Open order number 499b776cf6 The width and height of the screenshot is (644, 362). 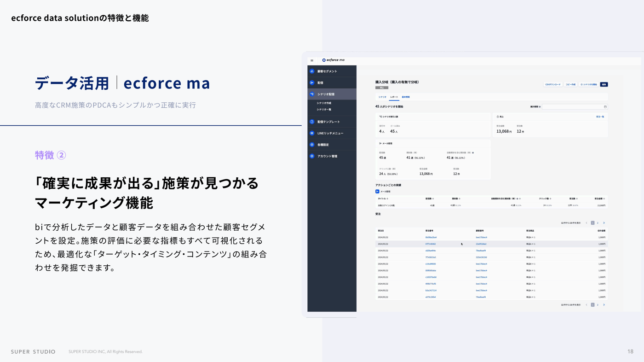[431, 284]
